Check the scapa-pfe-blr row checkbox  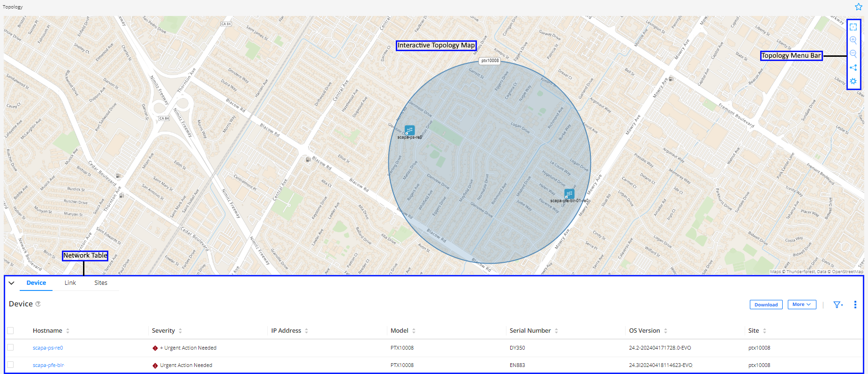pyautogui.click(x=10, y=365)
